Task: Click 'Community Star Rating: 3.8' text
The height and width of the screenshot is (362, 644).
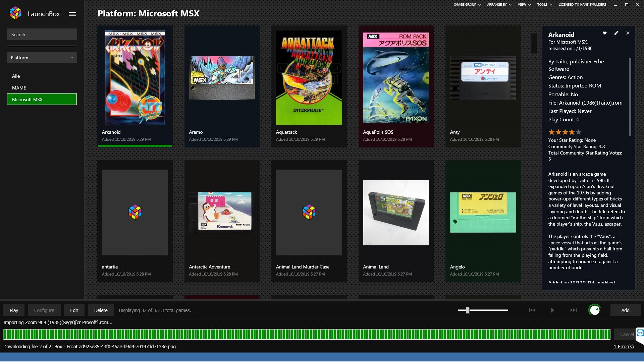Action: click(576, 146)
